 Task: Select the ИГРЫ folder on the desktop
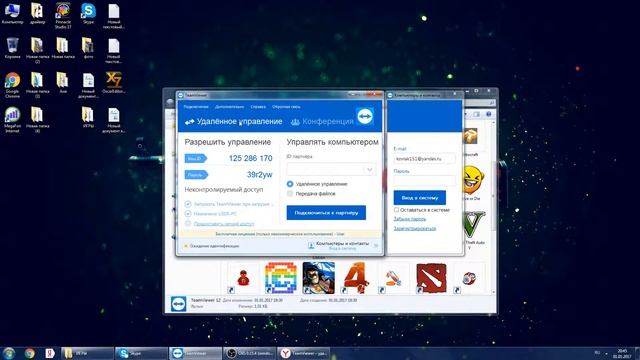(x=88, y=117)
